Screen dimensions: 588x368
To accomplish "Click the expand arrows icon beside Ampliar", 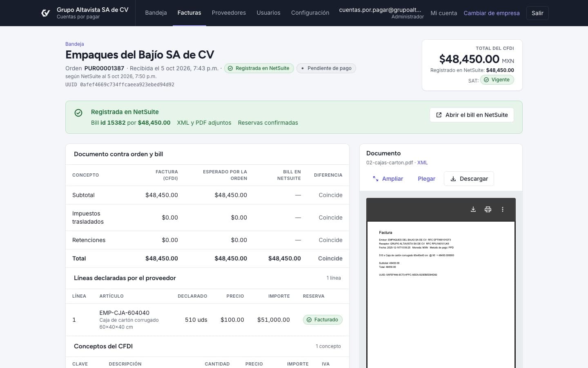I will tap(376, 179).
